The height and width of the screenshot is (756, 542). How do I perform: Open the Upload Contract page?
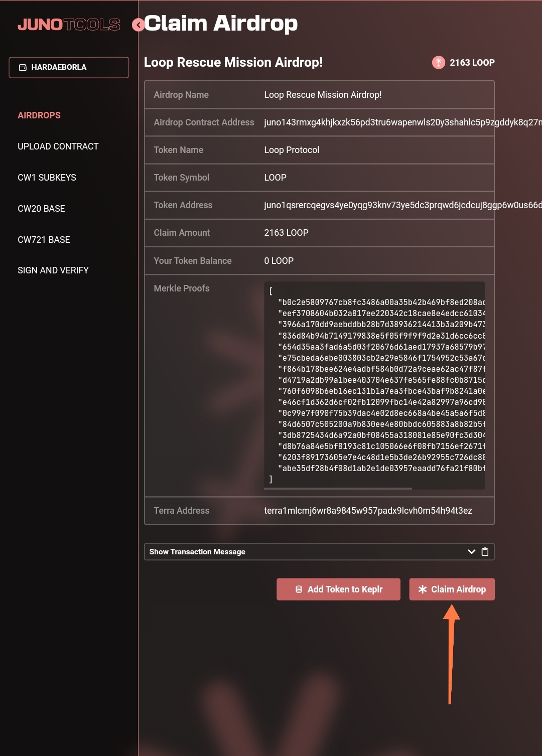[58, 146]
